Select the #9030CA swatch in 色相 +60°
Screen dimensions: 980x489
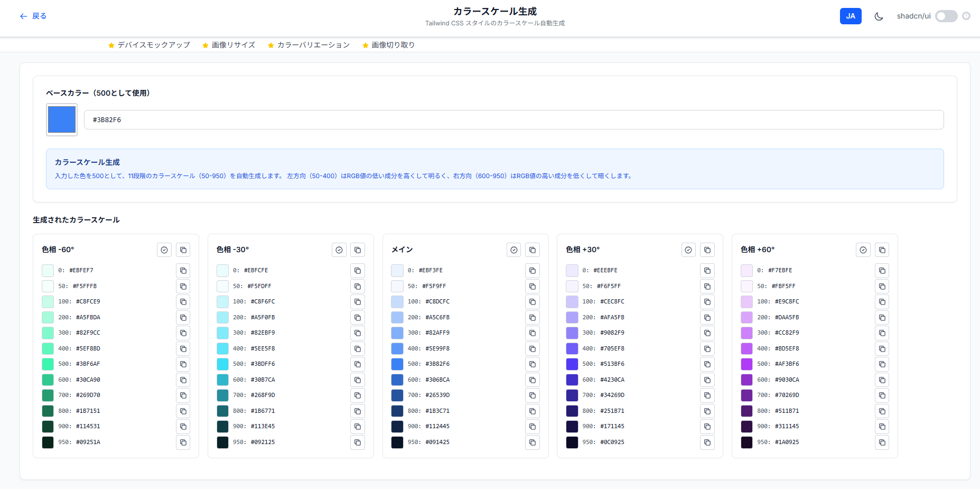pyautogui.click(x=747, y=380)
